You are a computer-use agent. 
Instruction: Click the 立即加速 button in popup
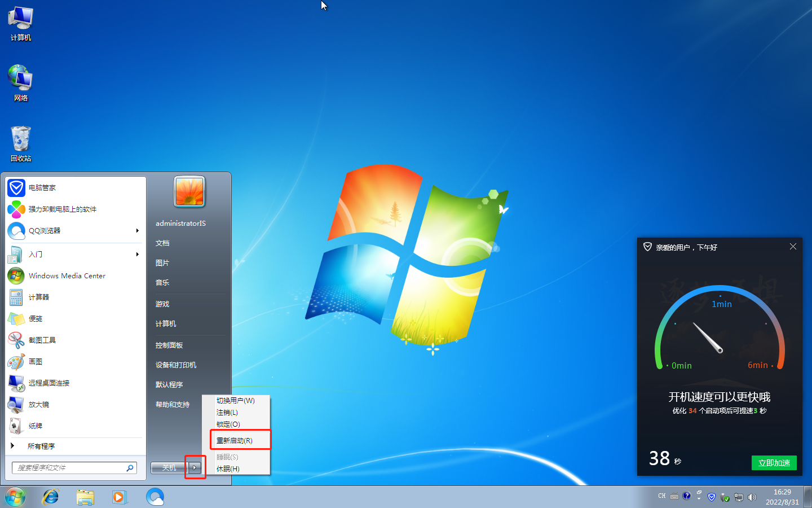point(774,463)
